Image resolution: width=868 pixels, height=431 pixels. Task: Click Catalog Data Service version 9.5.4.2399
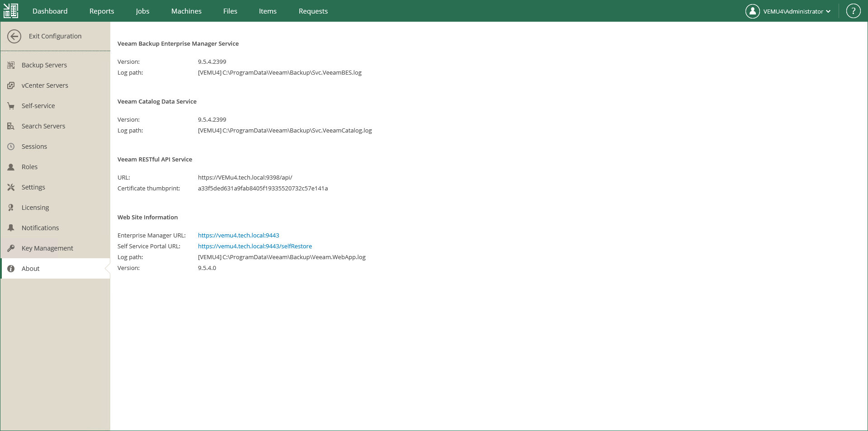point(212,119)
